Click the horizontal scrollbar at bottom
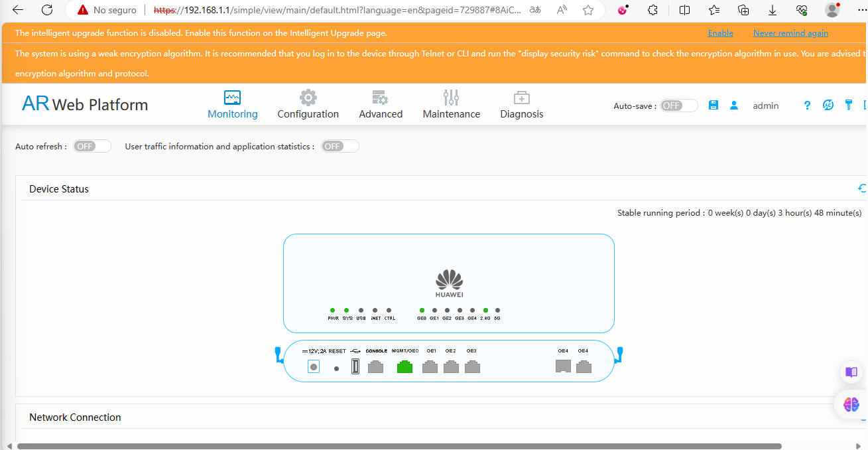Image resolution: width=868 pixels, height=450 pixels. click(x=400, y=446)
